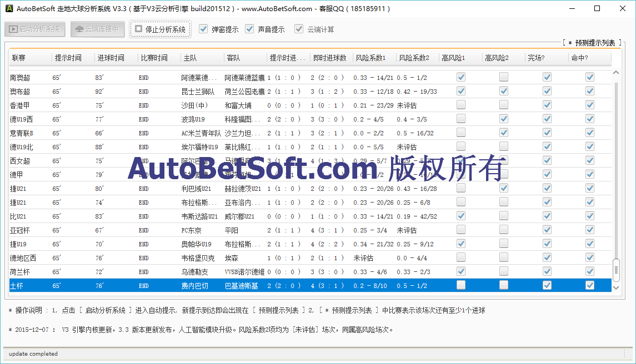Screen dimensions: 636x364
Task: Click 奥帕华U19 in the 捷U19 row
Action: (x=196, y=244)
